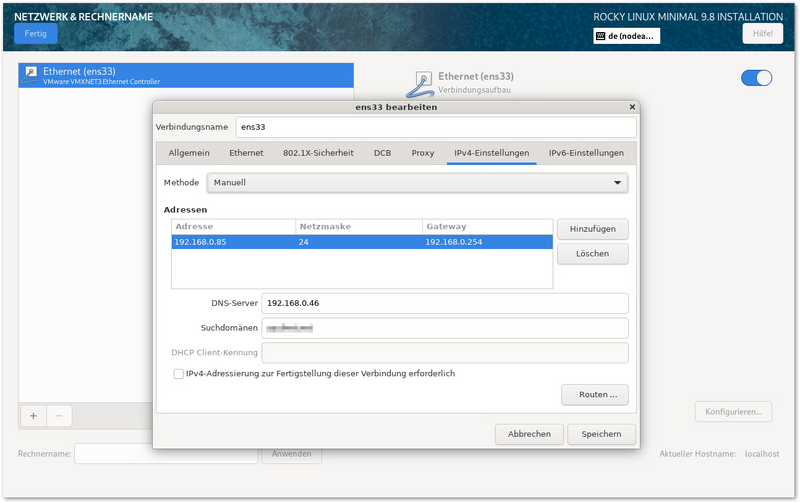This screenshot has width=800, height=503.
Task: Add a new network device with plus
Action: click(x=33, y=416)
